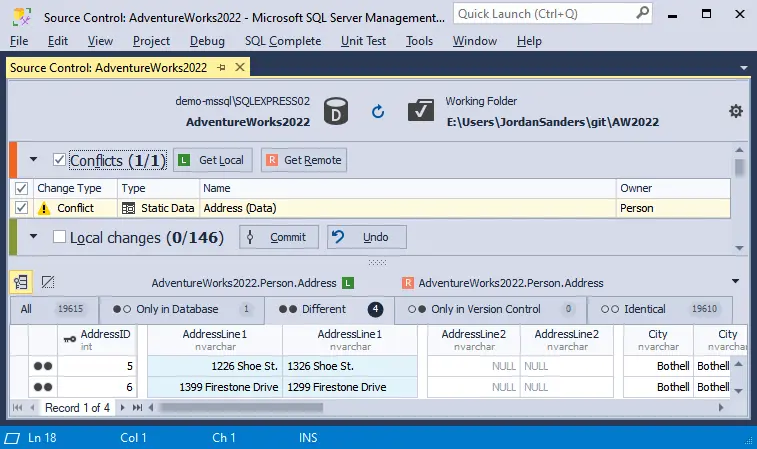
Task: Click the data grid scroll-down arrow
Action: 738,391
